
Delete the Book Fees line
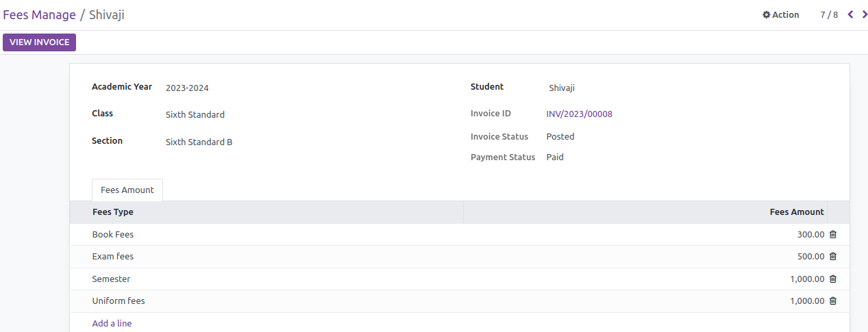pos(833,234)
